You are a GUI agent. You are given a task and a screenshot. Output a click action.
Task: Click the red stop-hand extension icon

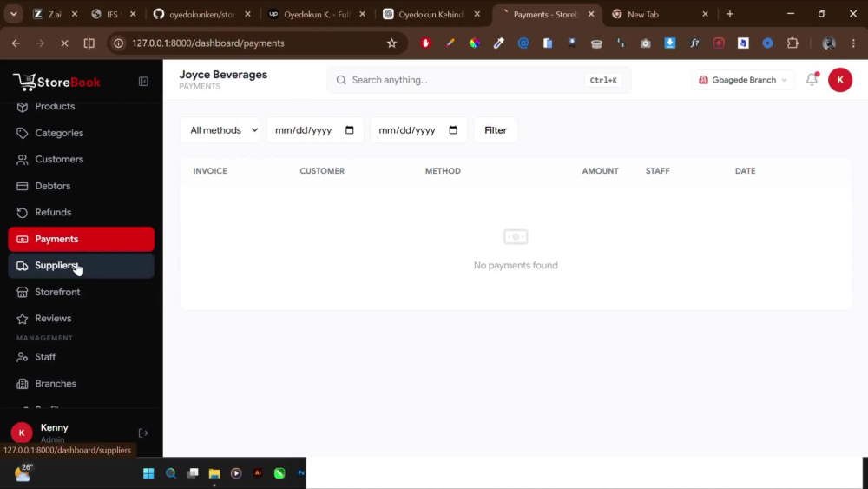[x=425, y=43]
